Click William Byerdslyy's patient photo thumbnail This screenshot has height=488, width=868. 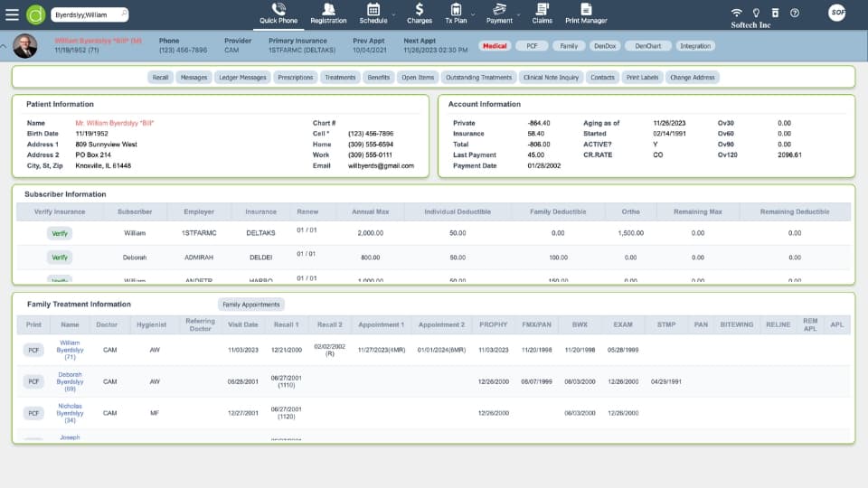(25, 46)
